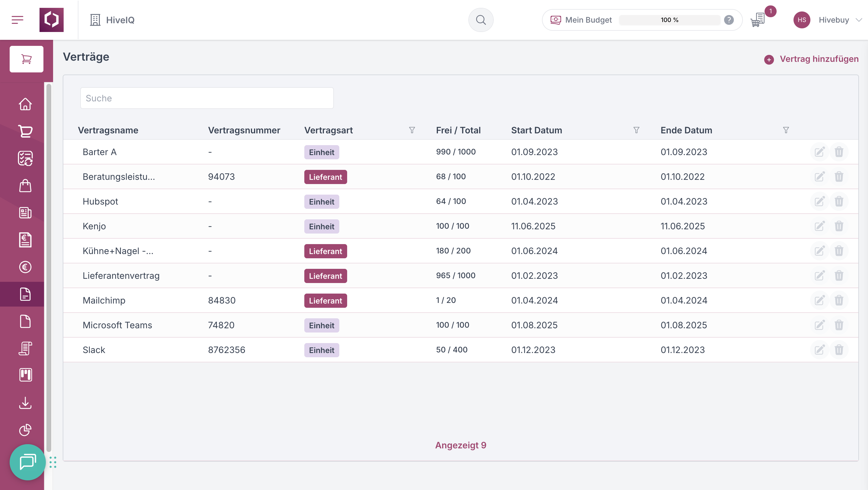
Task: Open the pie chart analytics sidebar icon
Action: [25, 430]
